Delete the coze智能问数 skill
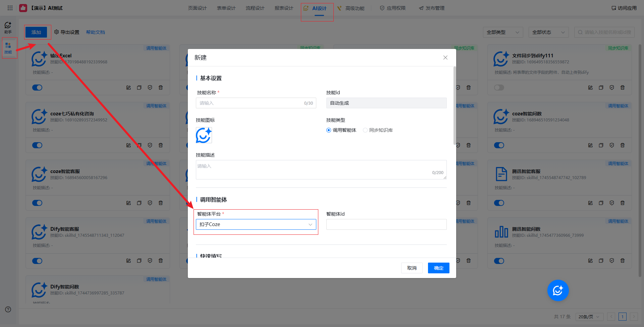644x327 pixels. pos(622,145)
